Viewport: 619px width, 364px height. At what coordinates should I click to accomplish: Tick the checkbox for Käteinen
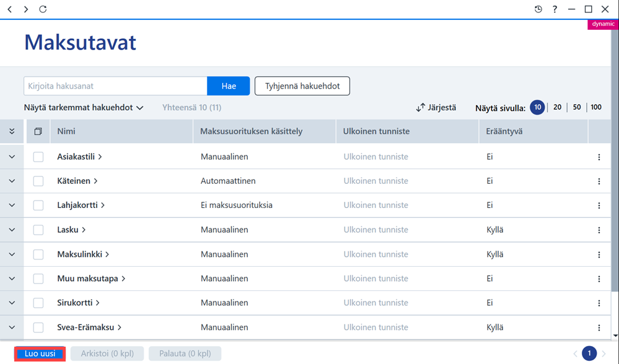tap(38, 181)
